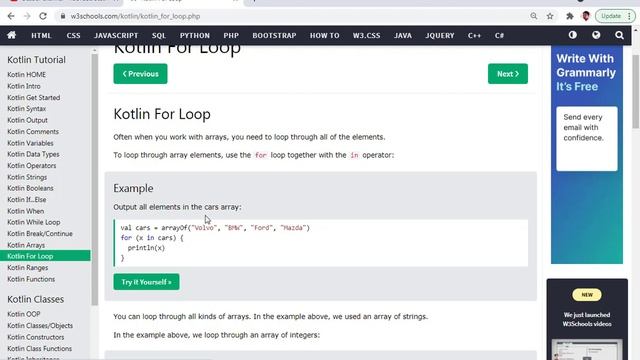Open Kotlin Break/Continue in sidebar
This screenshot has width=640, height=360.
40,233
